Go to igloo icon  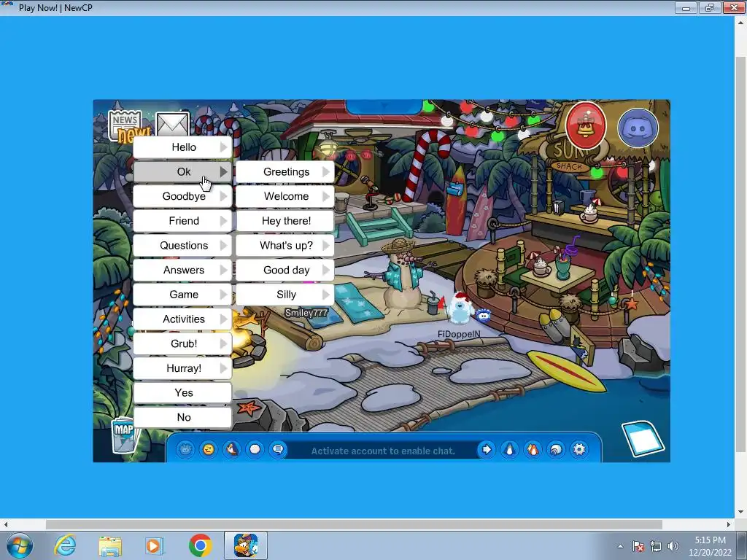coord(556,449)
